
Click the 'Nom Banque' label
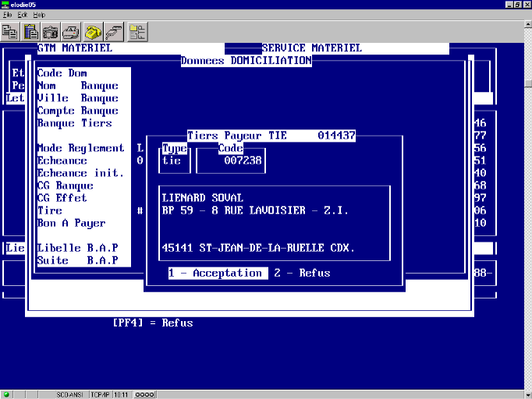[78, 86]
